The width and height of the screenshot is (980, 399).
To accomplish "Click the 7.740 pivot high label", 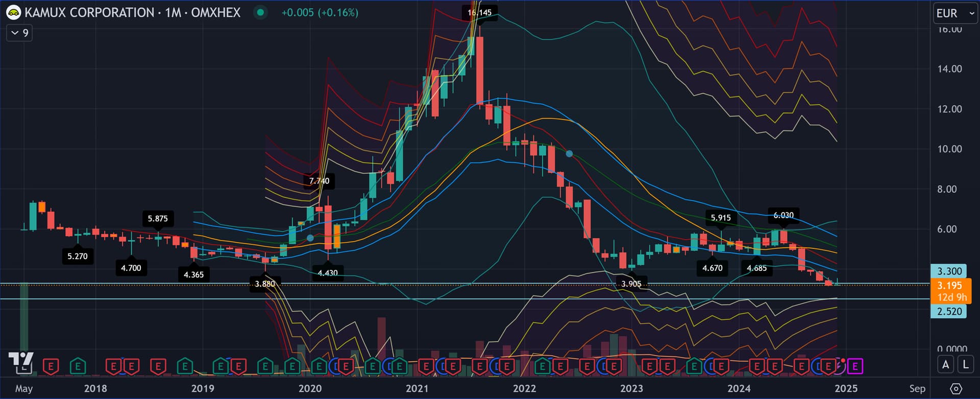I will coord(319,181).
